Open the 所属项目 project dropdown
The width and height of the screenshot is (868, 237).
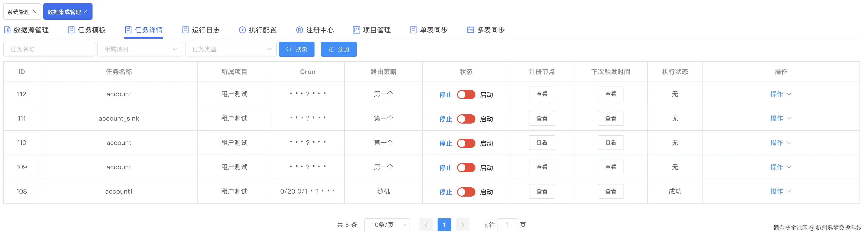(140, 49)
